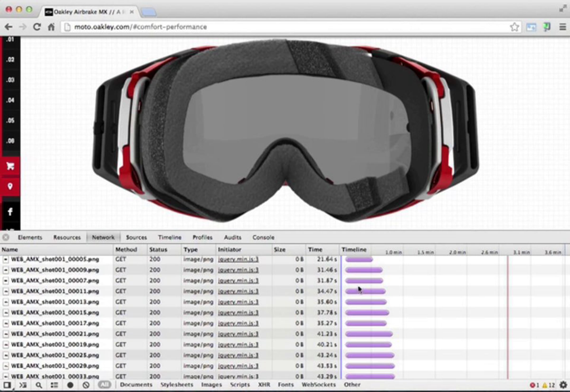Screen dimensions: 570x392
Task: Select request WEB_AMX_shot001_00011.png
Action: 55,291
